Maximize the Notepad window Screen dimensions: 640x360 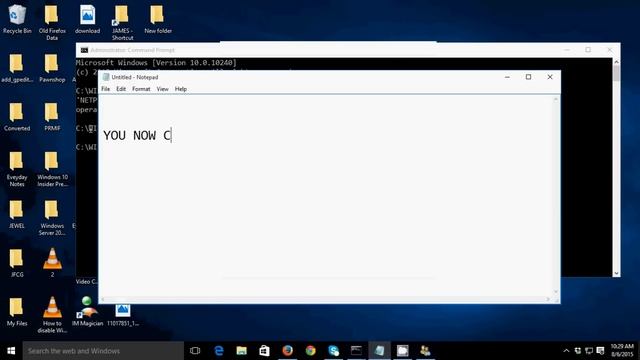tap(529, 77)
